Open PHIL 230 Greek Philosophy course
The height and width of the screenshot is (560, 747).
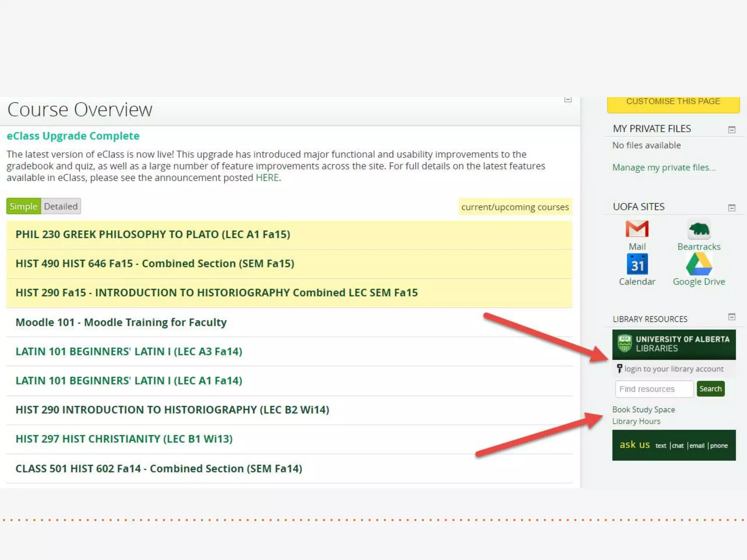pyautogui.click(x=153, y=234)
